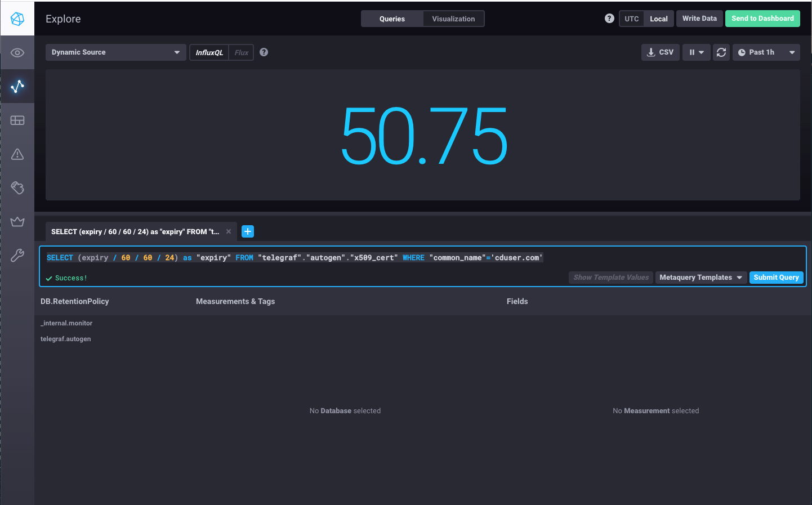Switch timezone to Local
This screenshot has height=505, width=812.
[x=658, y=19]
